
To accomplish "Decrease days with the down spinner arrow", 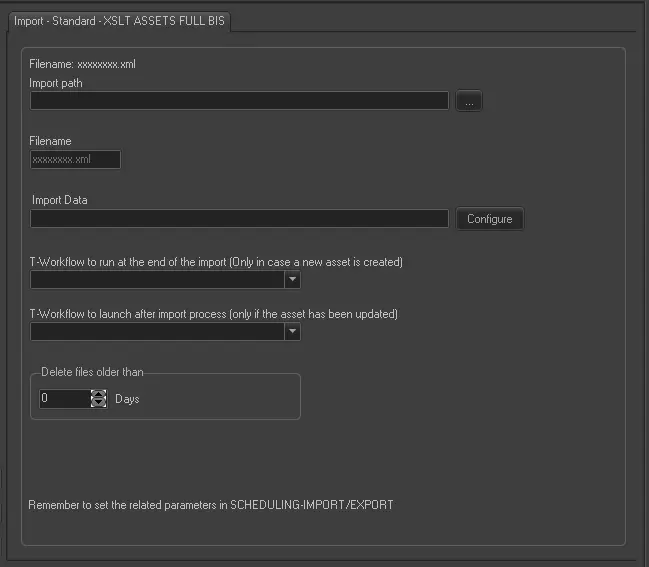I will click(x=98, y=403).
